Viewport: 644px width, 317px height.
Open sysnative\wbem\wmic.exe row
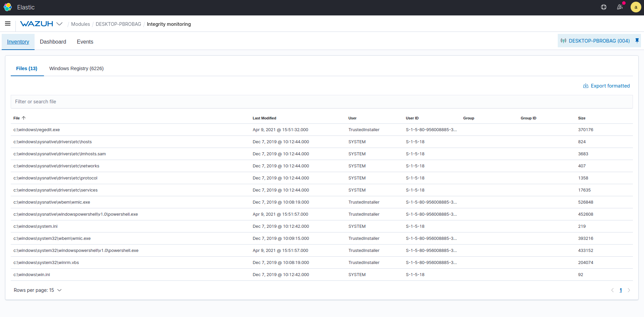tap(322, 202)
